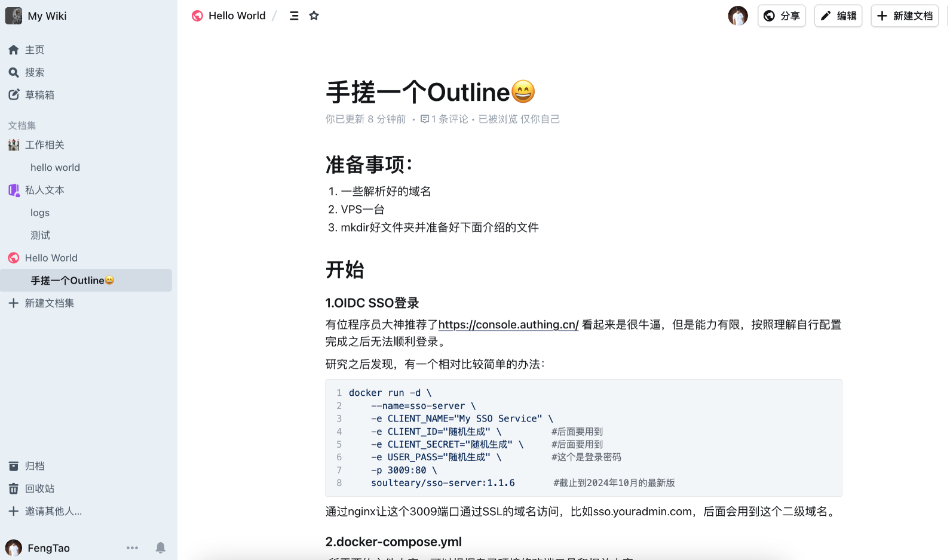This screenshot has height=560, width=950.
Task: Open the 回收站 trash
Action: [x=39, y=488]
